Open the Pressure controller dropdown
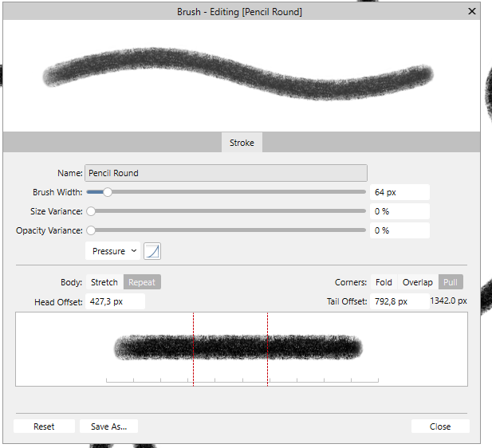The width and height of the screenshot is (492, 448). pos(113,251)
